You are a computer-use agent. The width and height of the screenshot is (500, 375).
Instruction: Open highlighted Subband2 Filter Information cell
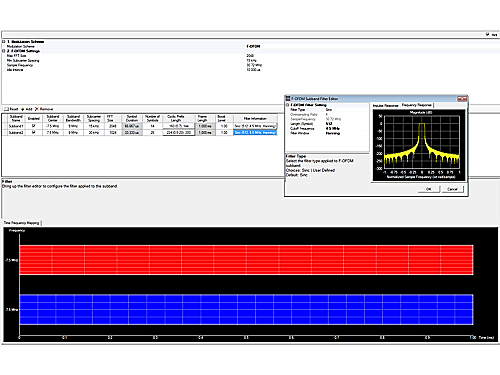[x=255, y=132]
